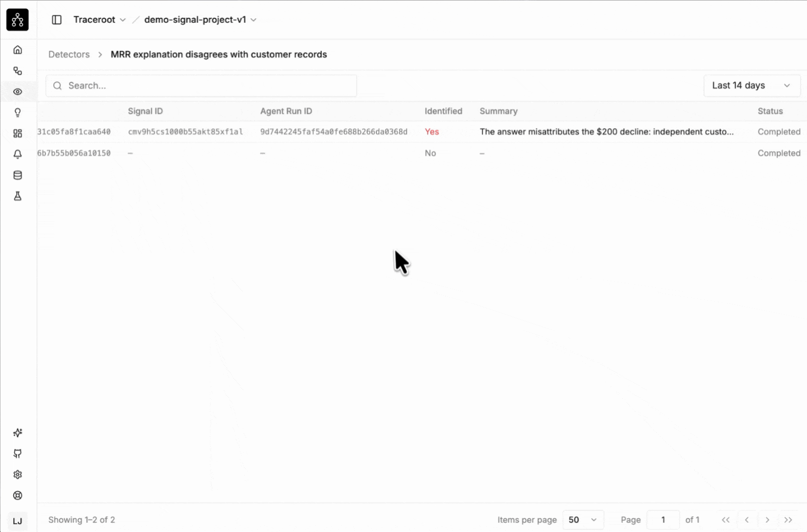Open the eye Detectors sidebar icon
The height and width of the screenshot is (532, 807).
pyautogui.click(x=18, y=92)
